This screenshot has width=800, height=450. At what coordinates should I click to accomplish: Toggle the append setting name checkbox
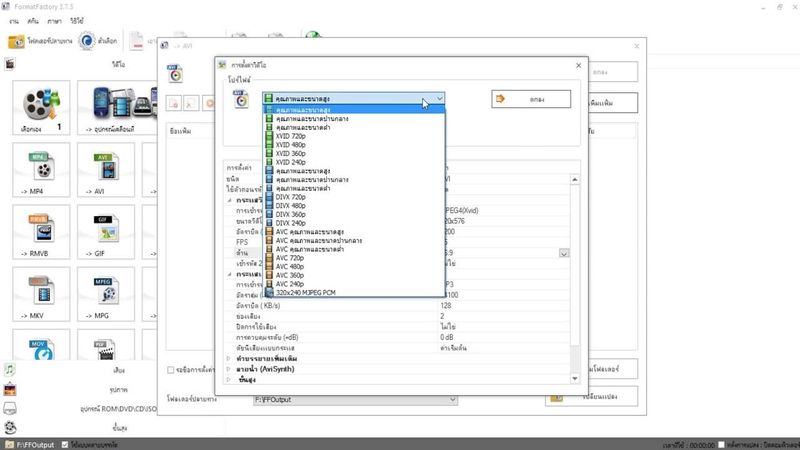170,370
